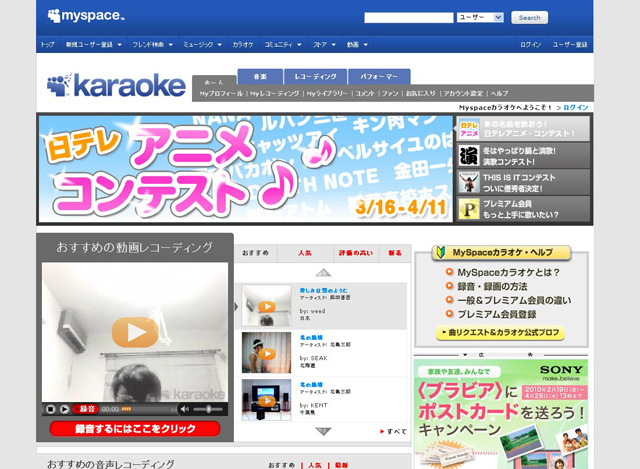Click the beginner mark icon in Help header

(440, 252)
